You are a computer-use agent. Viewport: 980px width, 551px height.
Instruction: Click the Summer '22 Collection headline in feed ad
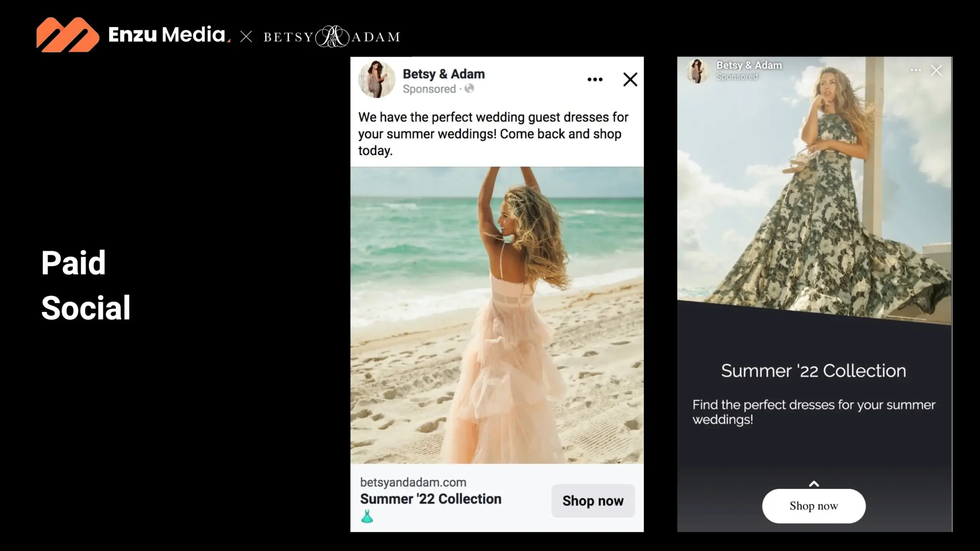point(431,499)
